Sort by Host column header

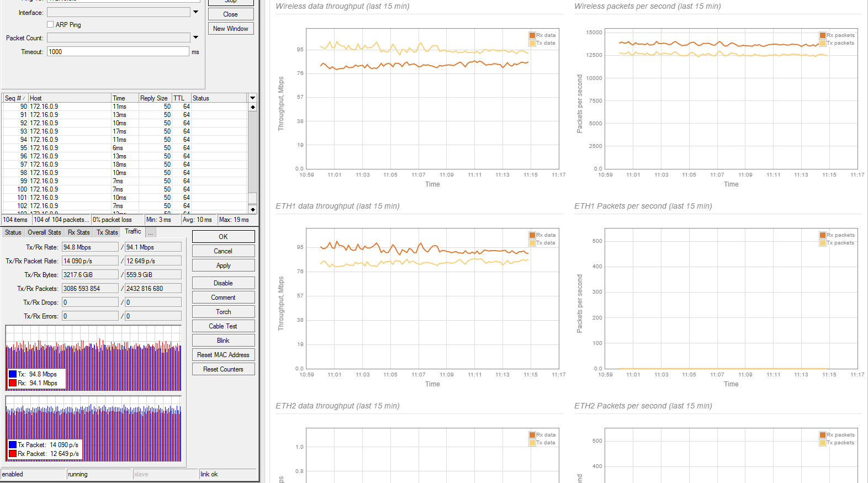[x=70, y=98]
